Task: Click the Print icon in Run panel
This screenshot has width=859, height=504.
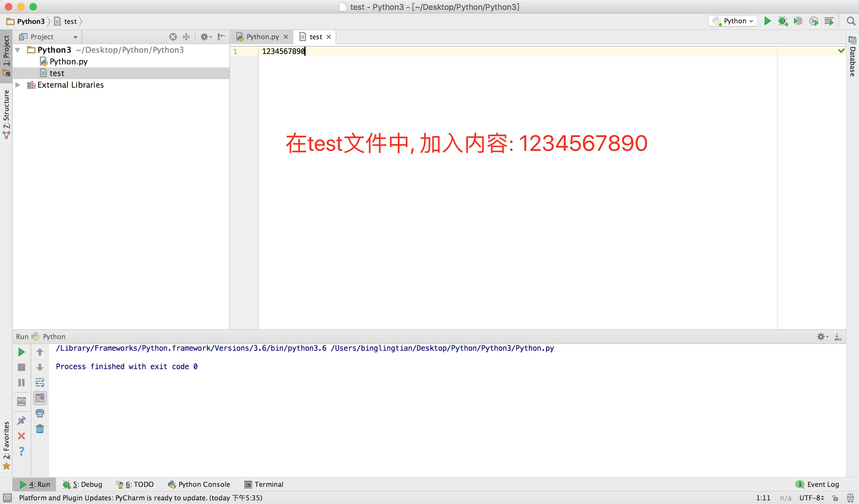Action: coord(40,414)
